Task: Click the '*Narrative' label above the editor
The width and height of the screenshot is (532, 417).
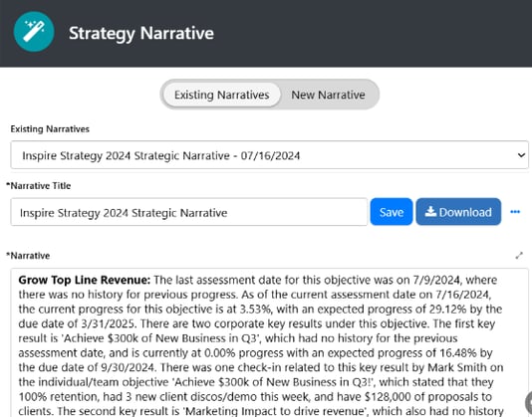Action: click(28, 256)
